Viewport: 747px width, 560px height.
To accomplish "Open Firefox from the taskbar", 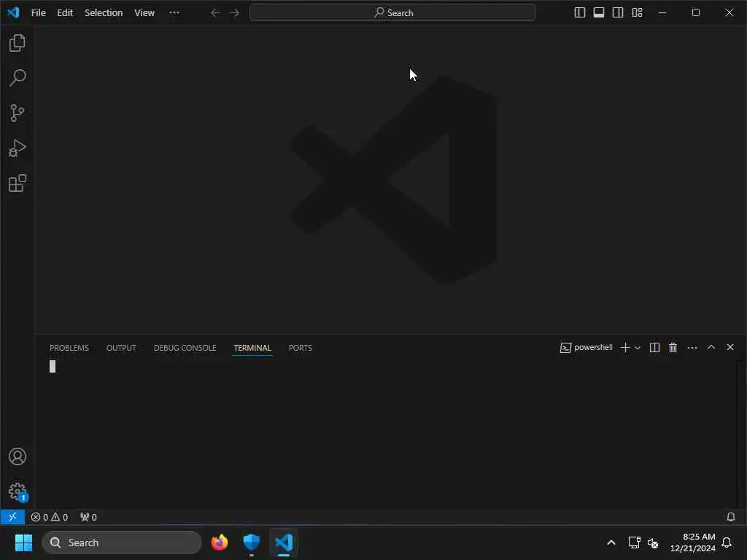I will [220, 542].
